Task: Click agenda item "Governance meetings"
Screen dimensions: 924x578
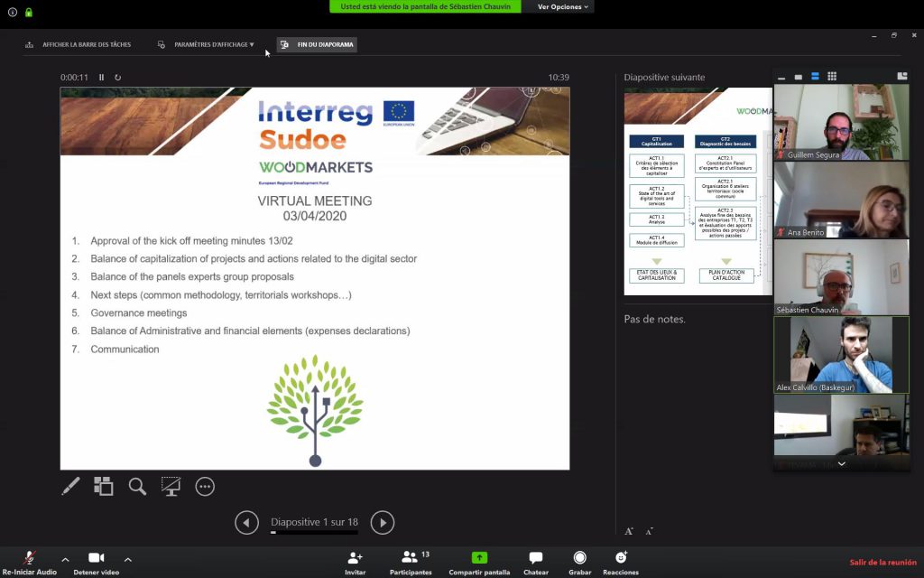Action: click(138, 313)
